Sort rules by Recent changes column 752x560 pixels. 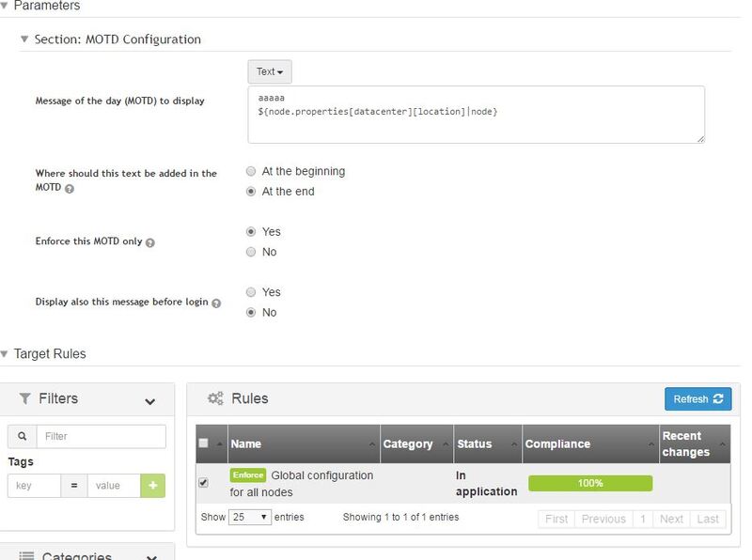click(x=695, y=444)
